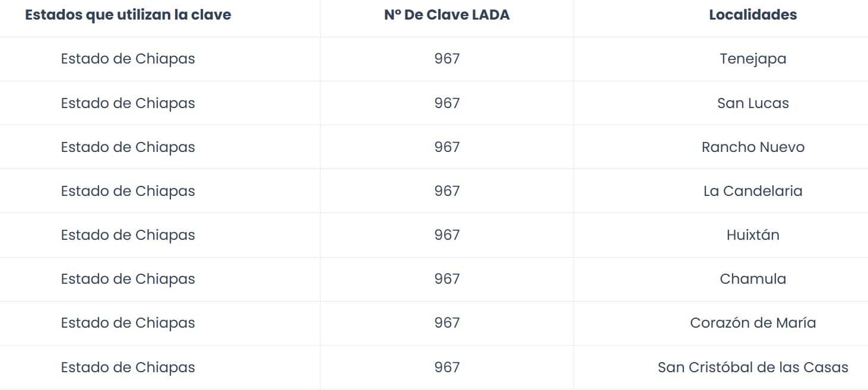Click the 'Localidades' column header
Image resolution: width=868 pixels, height=390 pixels.
click(753, 15)
